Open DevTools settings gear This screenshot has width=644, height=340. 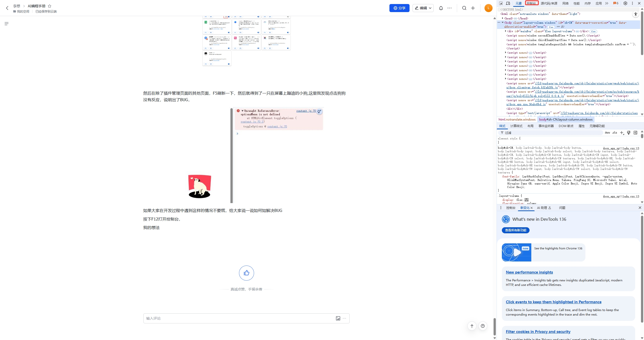(625, 3)
